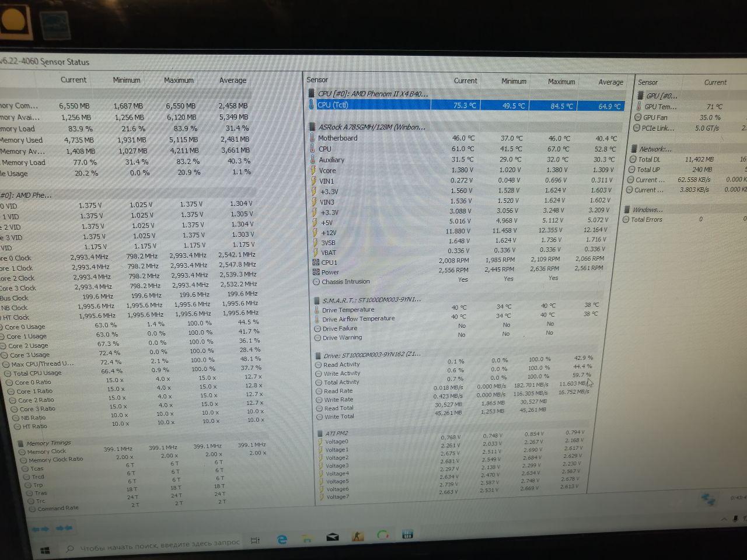This screenshot has height=560, width=747.
Task: Click the Sensor column header in the right panel
Action: 648,82
